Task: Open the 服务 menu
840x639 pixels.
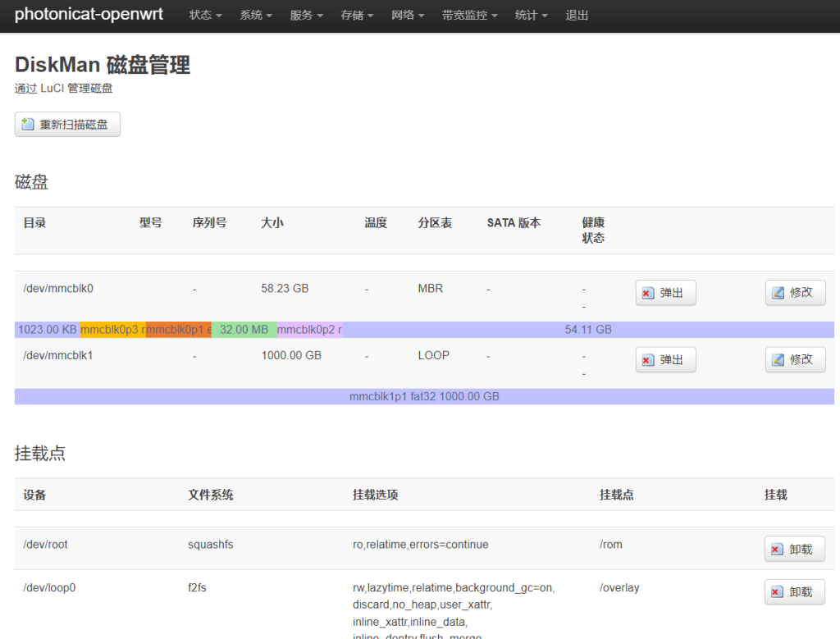Action: [306, 16]
